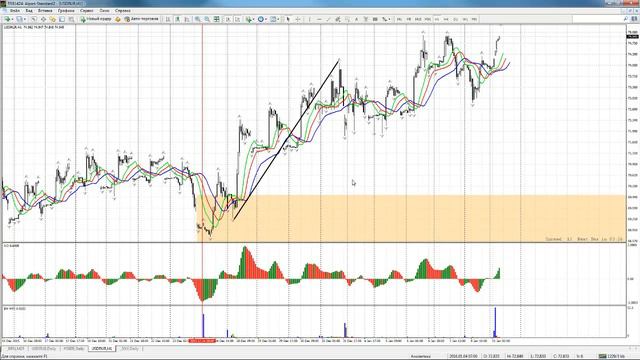
Task: Open the Periods clock icon
Action: [x=260, y=19]
